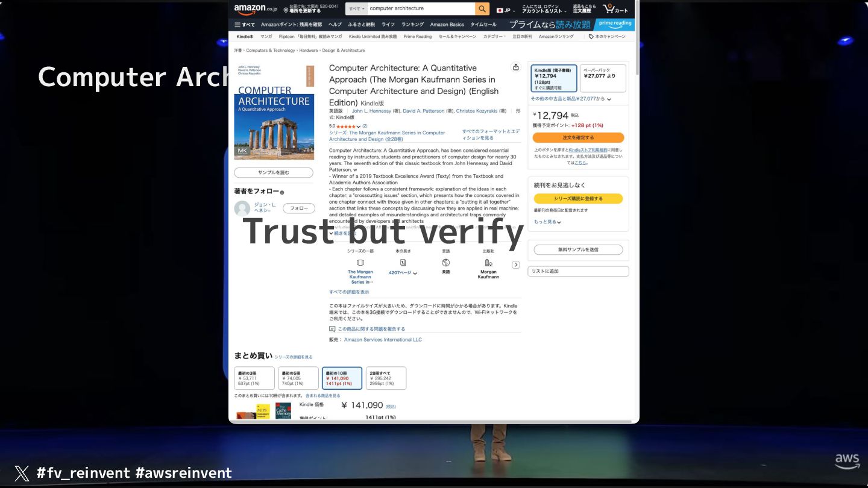This screenshot has width=868, height=488.
Task: Click シリーズ購読に登録する button
Action: tap(578, 198)
